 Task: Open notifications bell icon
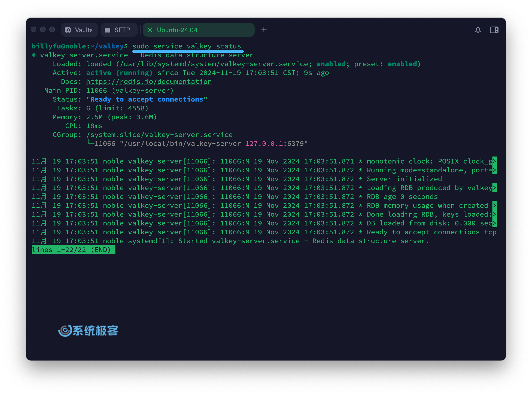coord(478,30)
